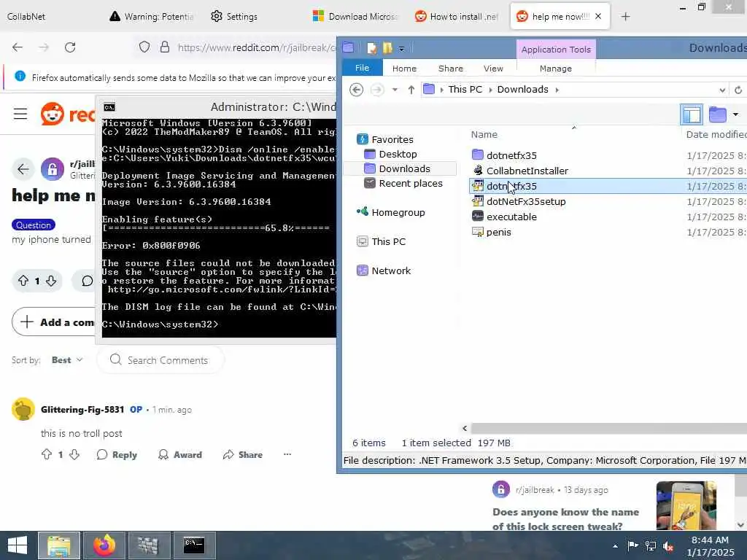The height and width of the screenshot is (560, 747).
Task: Open Firefox tracking protection shield icon
Action: coord(144,47)
